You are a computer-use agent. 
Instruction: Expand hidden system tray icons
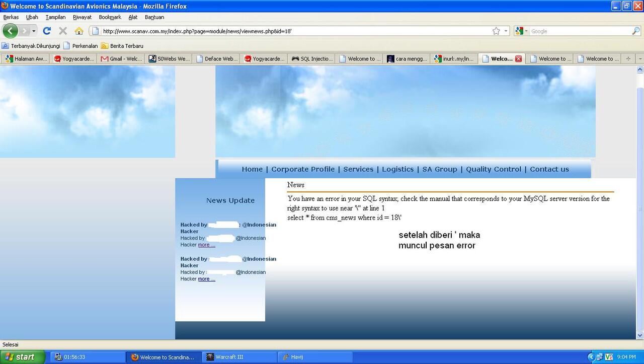point(591,357)
